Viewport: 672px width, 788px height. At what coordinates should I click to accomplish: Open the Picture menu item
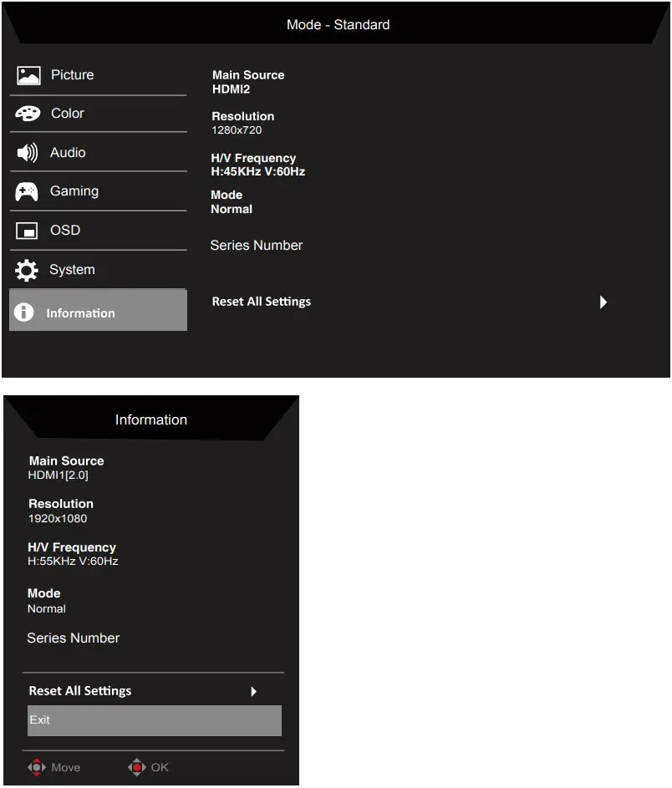click(x=98, y=75)
